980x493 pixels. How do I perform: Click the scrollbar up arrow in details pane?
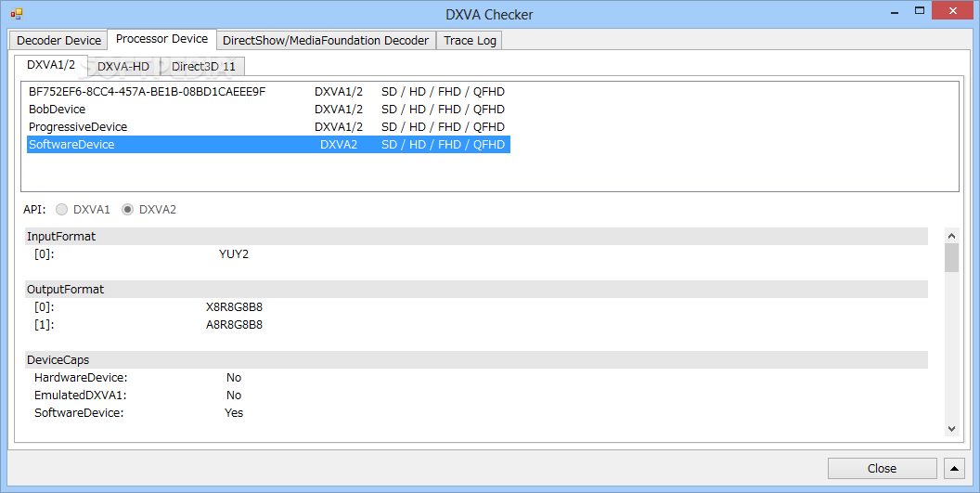tap(951, 236)
